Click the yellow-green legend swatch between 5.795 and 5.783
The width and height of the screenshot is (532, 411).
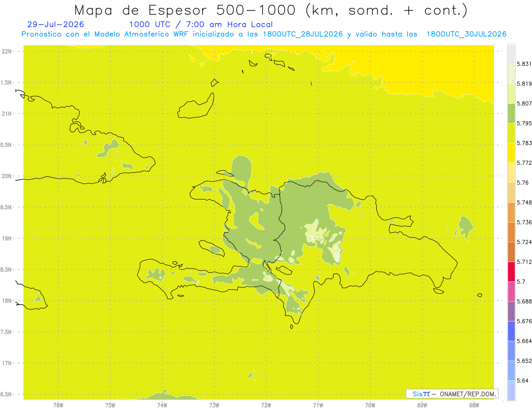[511, 133]
